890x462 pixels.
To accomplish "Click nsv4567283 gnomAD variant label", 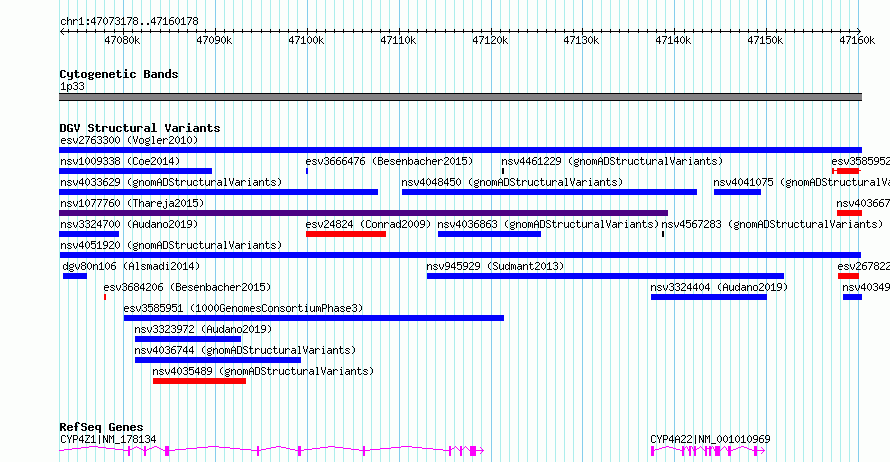I will click(x=772, y=224).
